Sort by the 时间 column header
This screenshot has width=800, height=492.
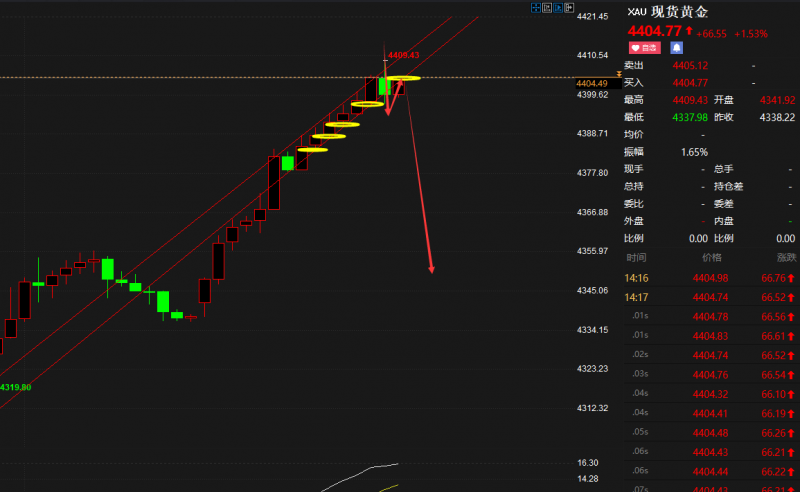coord(636,257)
